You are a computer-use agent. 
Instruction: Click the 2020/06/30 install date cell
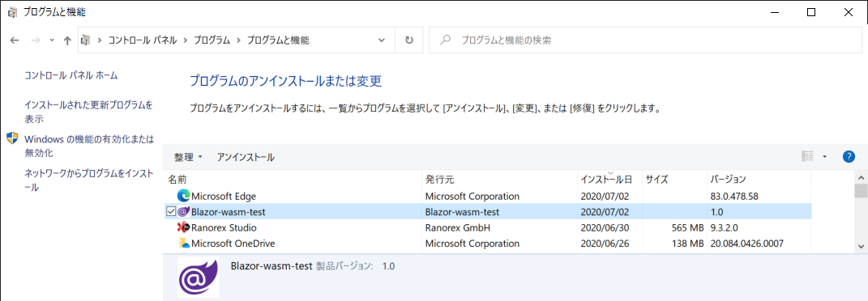[605, 227]
